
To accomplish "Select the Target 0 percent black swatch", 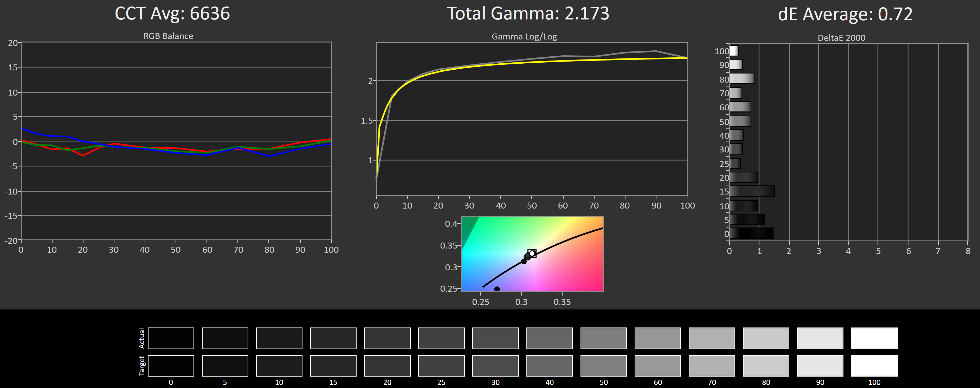I will pos(171,366).
